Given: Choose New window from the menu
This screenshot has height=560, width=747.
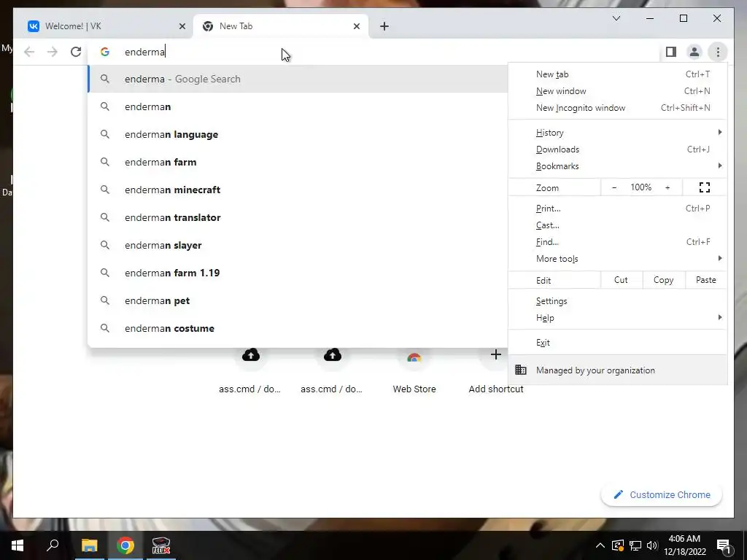Looking at the screenshot, I should pos(618,91).
